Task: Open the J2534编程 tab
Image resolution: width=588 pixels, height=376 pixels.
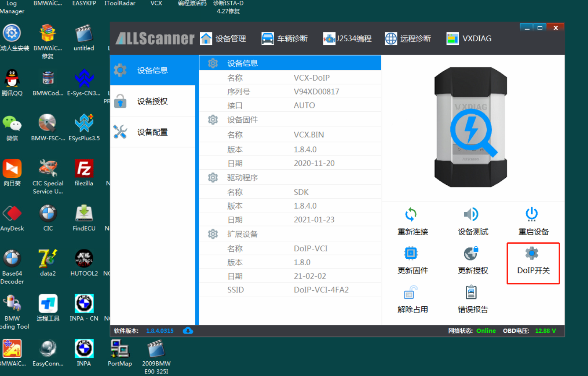Action: [347, 39]
